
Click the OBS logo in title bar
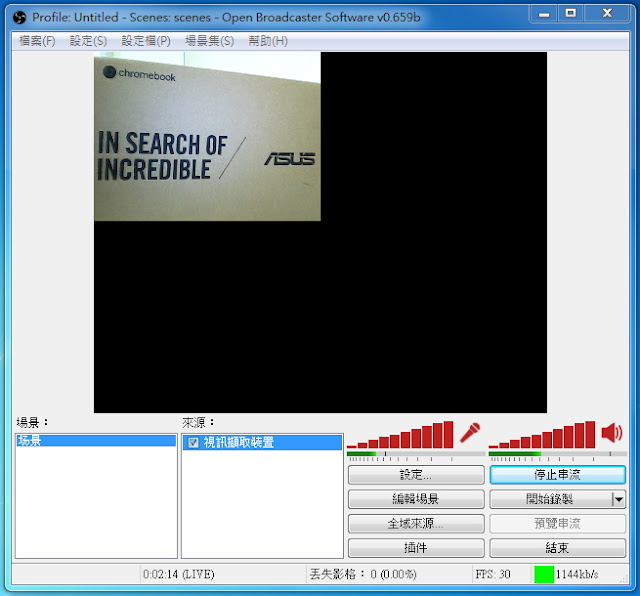pos(19,17)
